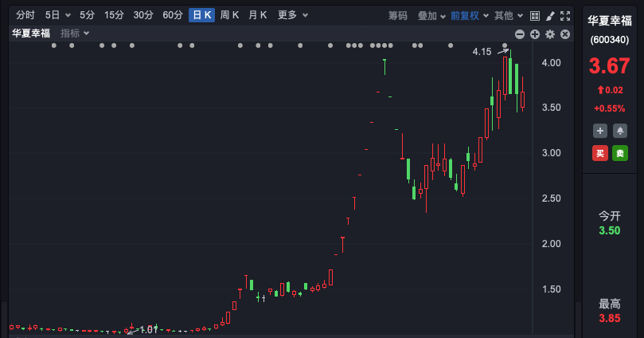Switch to the 周K weekly tab

tap(229, 15)
